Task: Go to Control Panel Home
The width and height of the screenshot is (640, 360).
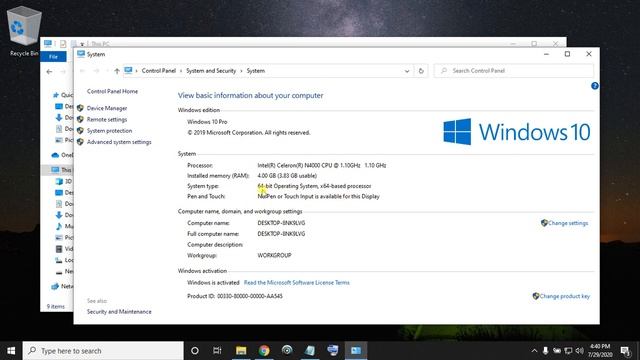Action: 112,91
